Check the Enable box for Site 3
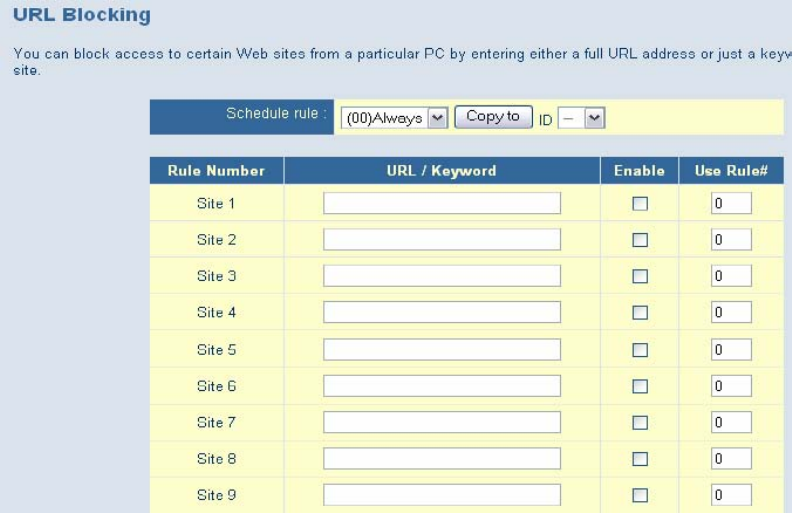Screen dimensions: 792x513 tap(640, 276)
